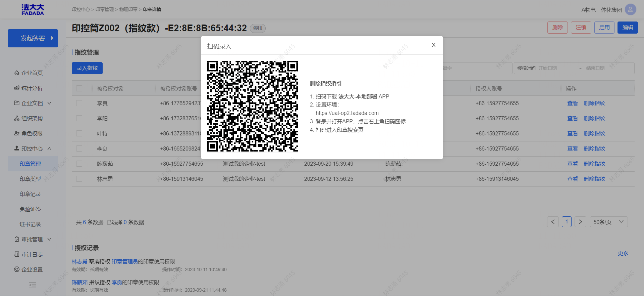Click the A物电一体化集团 account name
644x296 pixels.
point(602,10)
